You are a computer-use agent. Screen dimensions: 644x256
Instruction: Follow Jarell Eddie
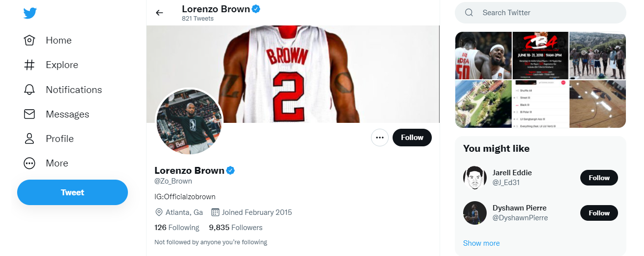coord(598,178)
